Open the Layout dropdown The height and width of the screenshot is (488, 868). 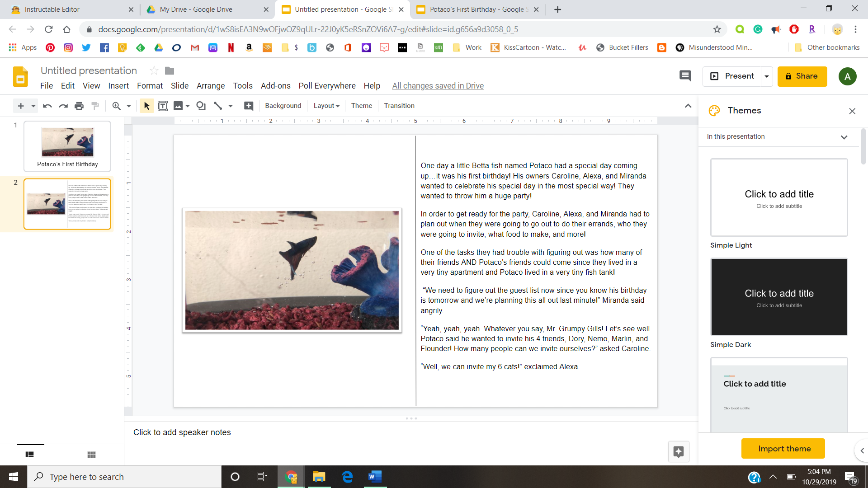point(326,106)
